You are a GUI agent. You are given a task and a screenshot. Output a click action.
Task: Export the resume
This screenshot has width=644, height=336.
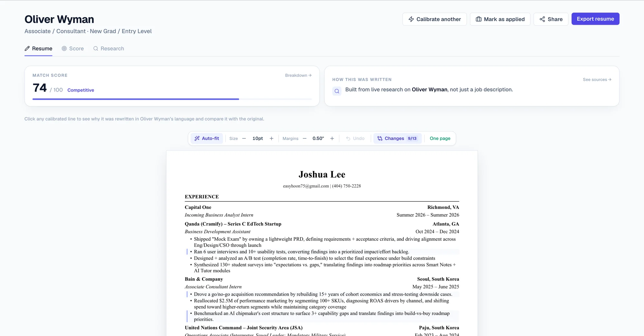pos(595,19)
